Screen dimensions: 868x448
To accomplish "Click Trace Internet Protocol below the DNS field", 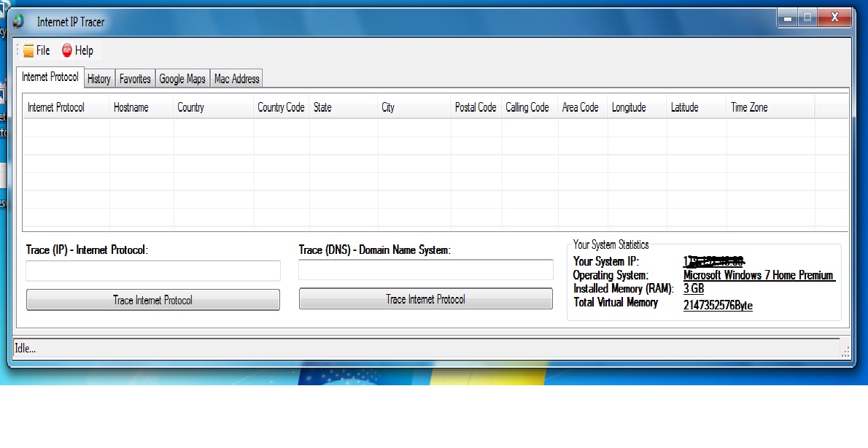I will click(x=425, y=298).
